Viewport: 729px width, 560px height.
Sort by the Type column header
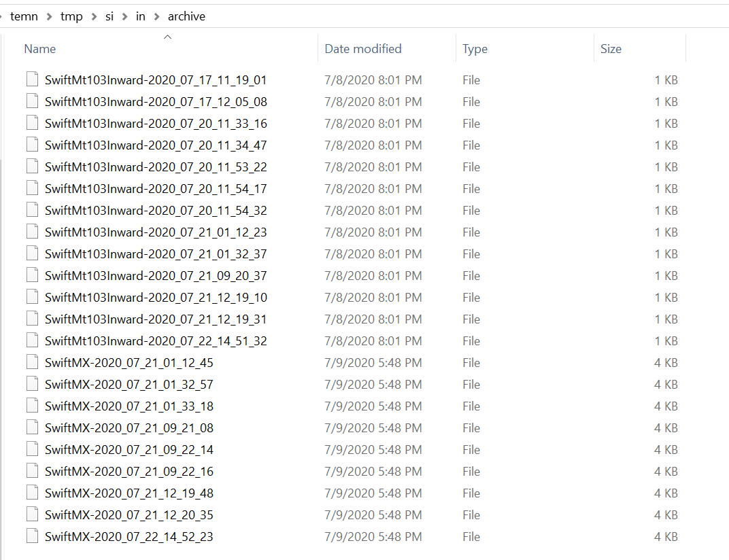point(475,49)
